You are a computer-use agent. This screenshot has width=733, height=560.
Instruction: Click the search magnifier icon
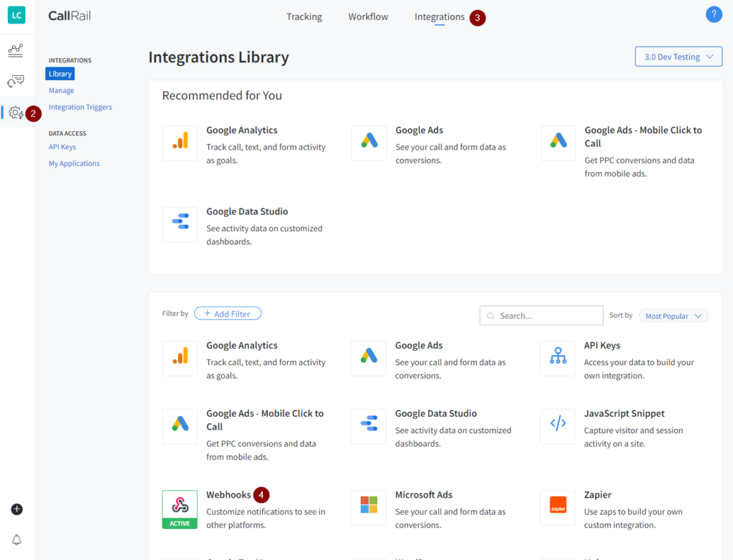click(490, 316)
